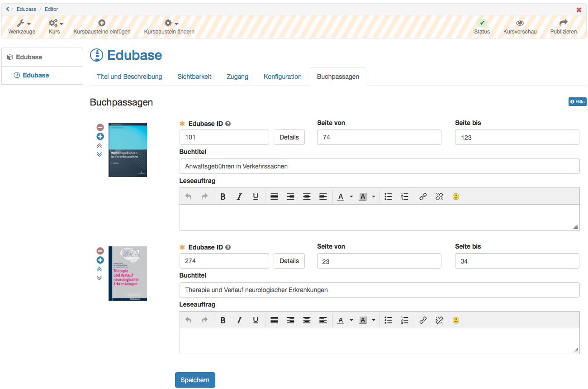The width and height of the screenshot is (588, 389).
Task: Click the help icon next to Edubase ID
Action: pos(228,123)
